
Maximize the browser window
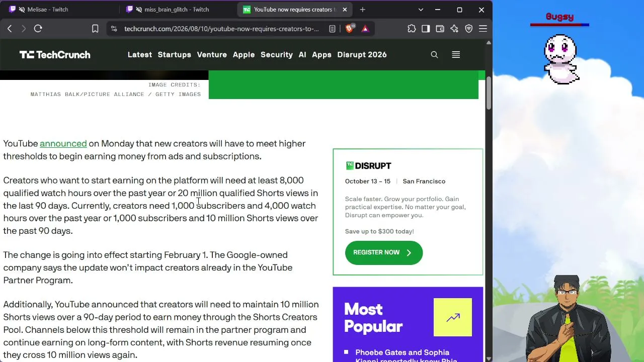point(459,10)
